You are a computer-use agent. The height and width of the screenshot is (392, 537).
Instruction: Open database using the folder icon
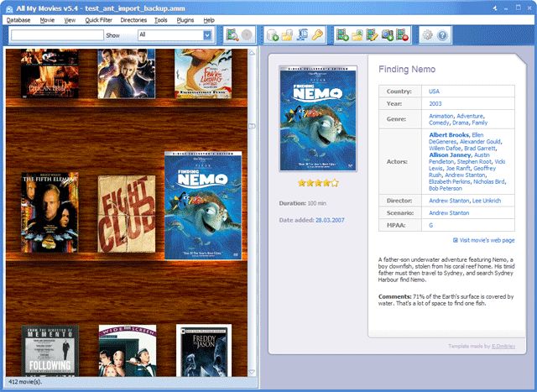pyautogui.click(x=287, y=35)
